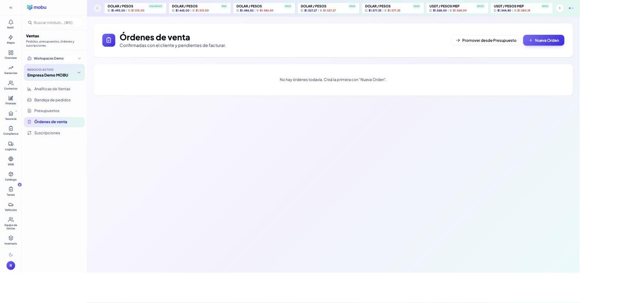
Task: Click the mobu logo
Action: click(36, 7)
